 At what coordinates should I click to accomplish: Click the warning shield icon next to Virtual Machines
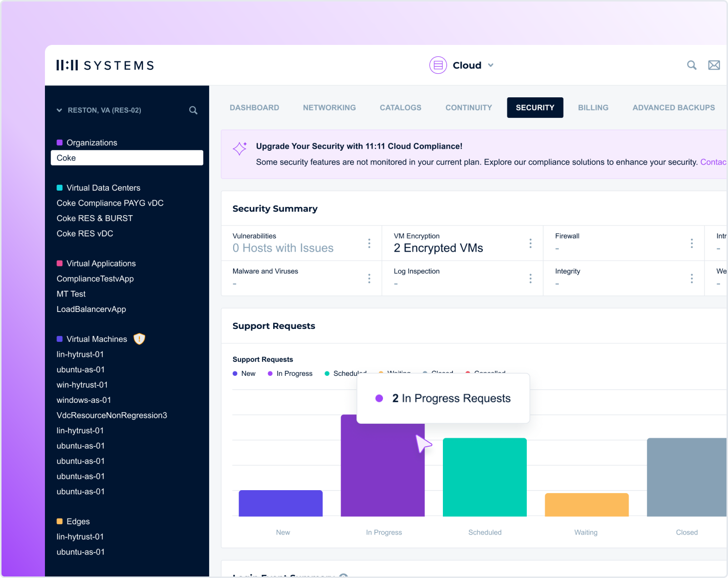[139, 339]
